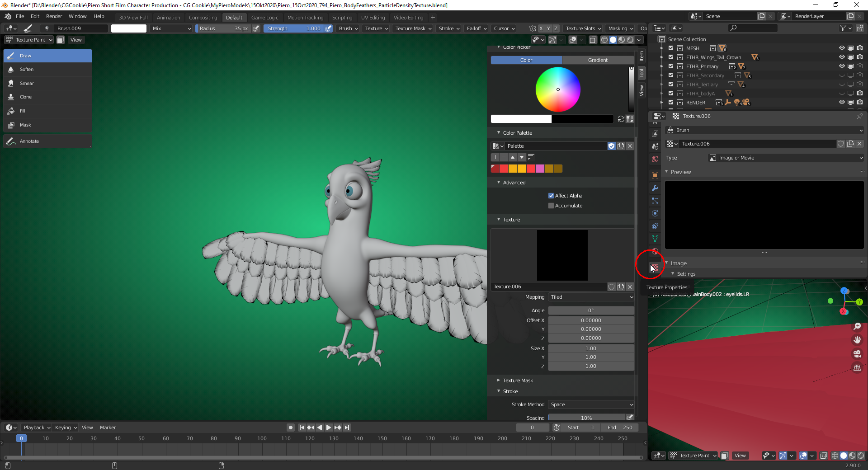Toggle pin icon in Properties header
Screen dimensions: 868x470
point(859,116)
